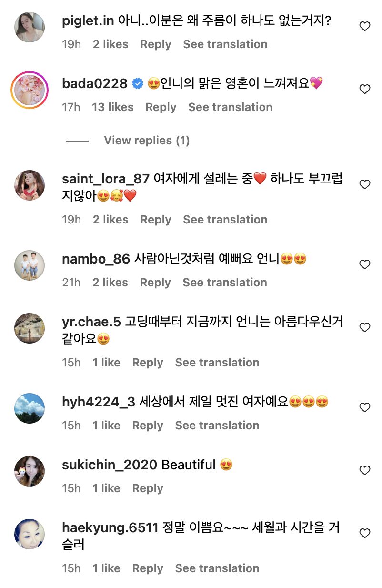Open the 13 likes list on bada0228's comment
382x588 pixels.
113,107
